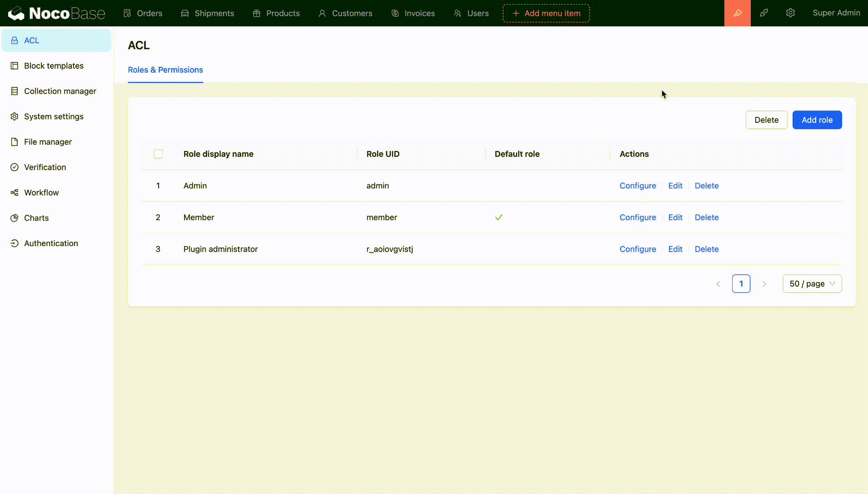This screenshot has height=494, width=868.
Task: Open the settings gear icon in header
Action: pyautogui.click(x=790, y=13)
